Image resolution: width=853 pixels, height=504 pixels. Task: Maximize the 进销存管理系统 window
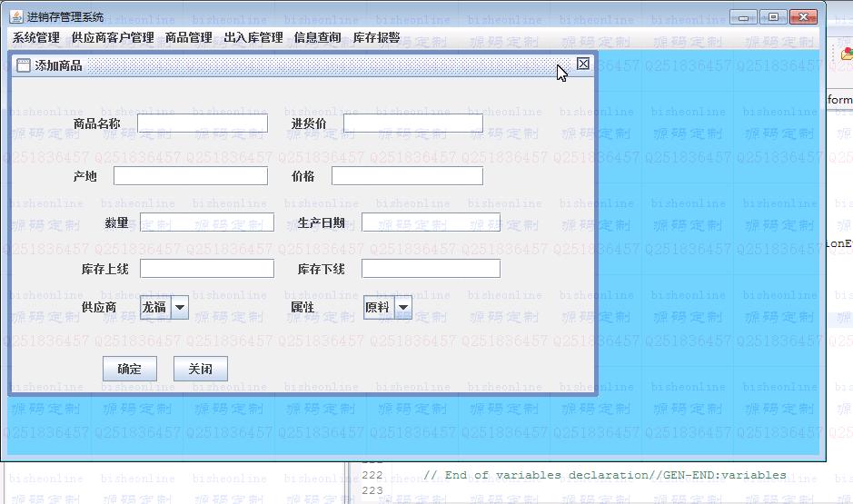pos(773,17)
